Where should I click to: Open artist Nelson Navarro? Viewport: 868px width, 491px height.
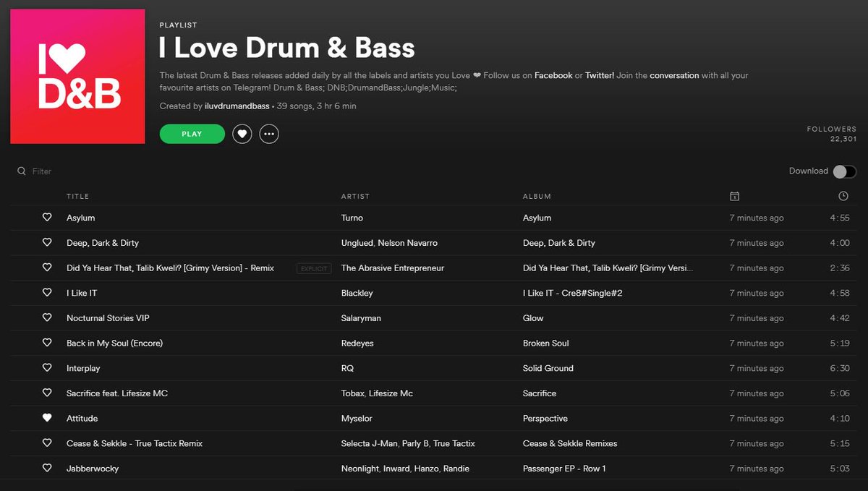pyautogui.click(x=408, y=243)
